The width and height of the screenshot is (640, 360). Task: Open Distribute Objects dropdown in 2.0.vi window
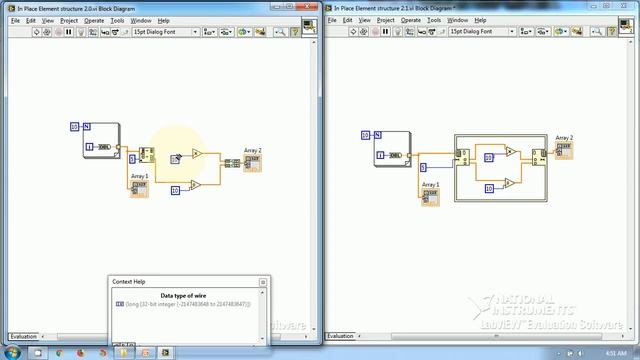pos(226,32)
